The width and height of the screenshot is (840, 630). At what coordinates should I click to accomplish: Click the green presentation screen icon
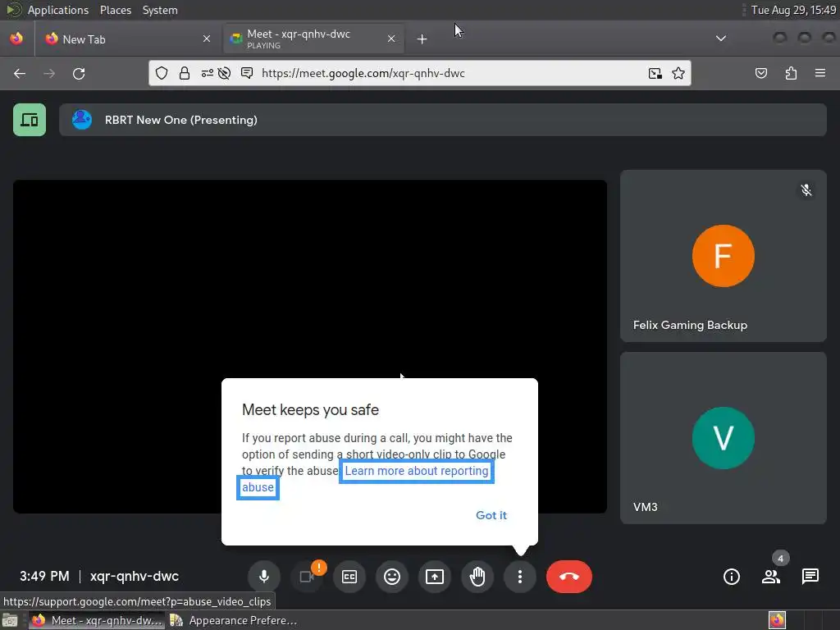(30, 120)
